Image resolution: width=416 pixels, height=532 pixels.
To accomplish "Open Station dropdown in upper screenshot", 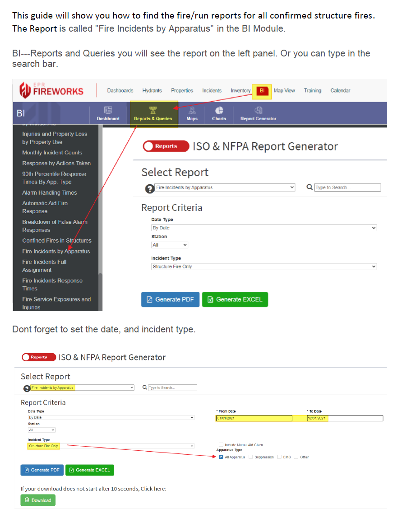I will point(170,245).
